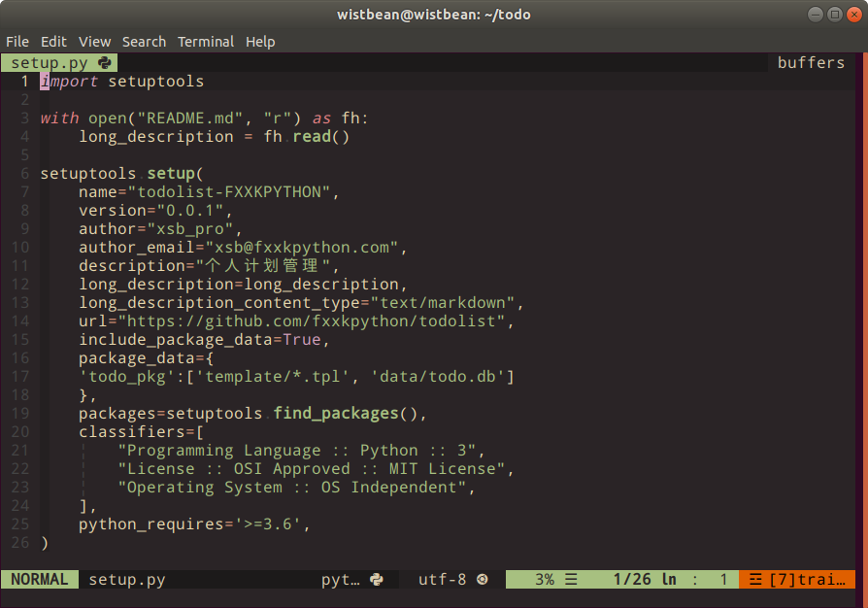Click 'long_description = fh.read()' on line 4
The image size is (868, 608).
tap(215, 137)
